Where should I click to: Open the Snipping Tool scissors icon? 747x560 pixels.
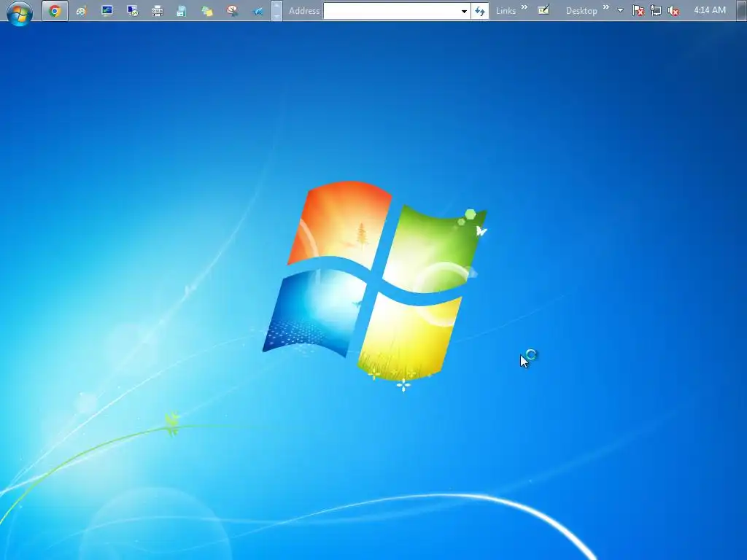[x=232, y=10]
